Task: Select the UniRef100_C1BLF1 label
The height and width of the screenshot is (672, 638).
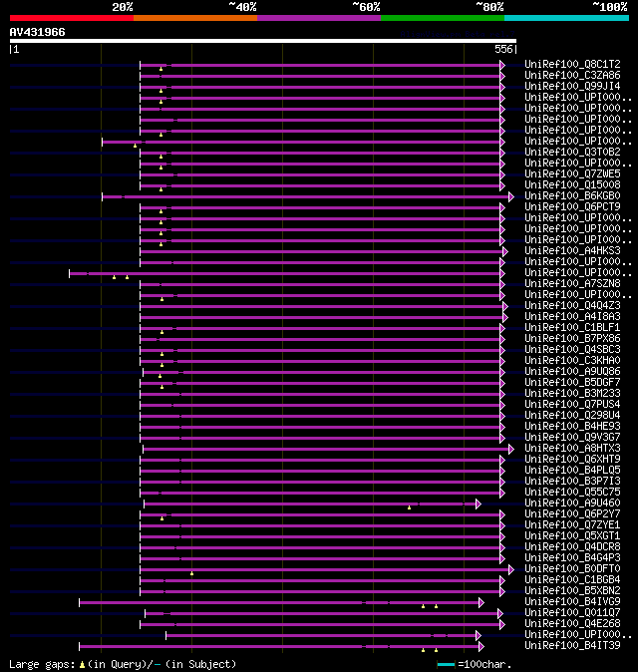Action: (x=572, y=327)
